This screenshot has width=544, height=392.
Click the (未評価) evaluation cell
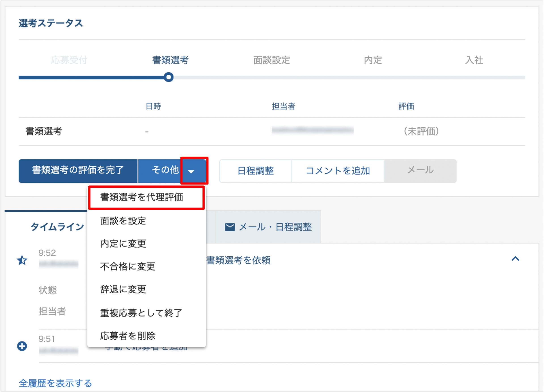pos(421,131)
